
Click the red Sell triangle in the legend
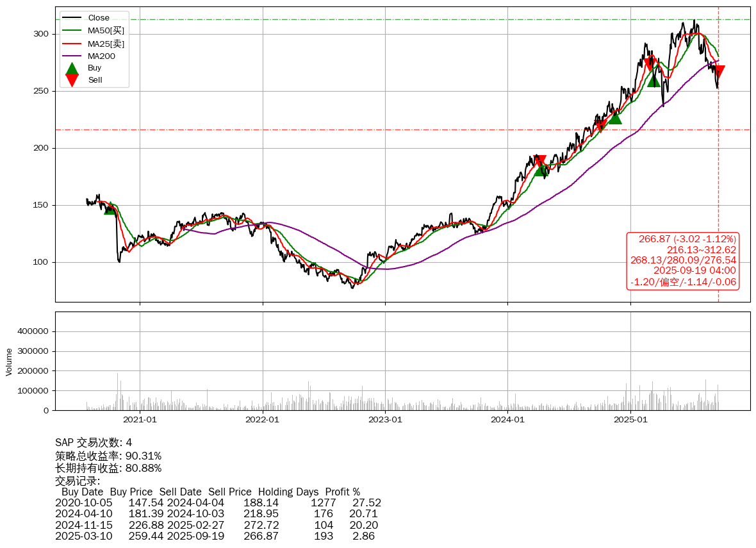(72, 80)
